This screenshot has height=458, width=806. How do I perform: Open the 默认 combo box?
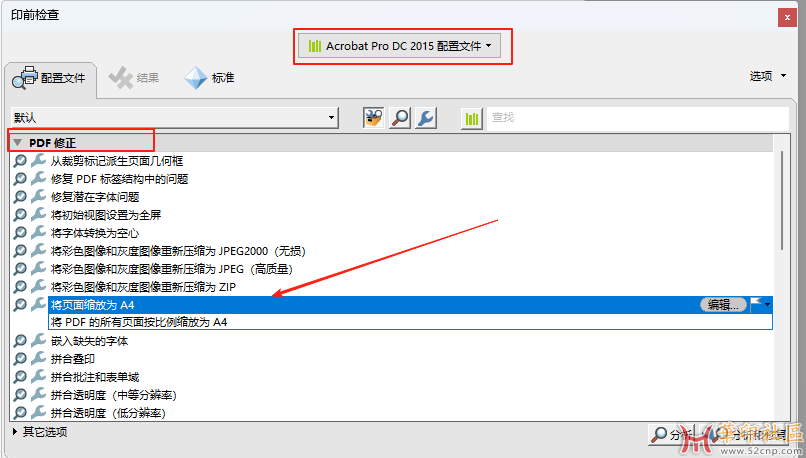click(x=175, y=118)
